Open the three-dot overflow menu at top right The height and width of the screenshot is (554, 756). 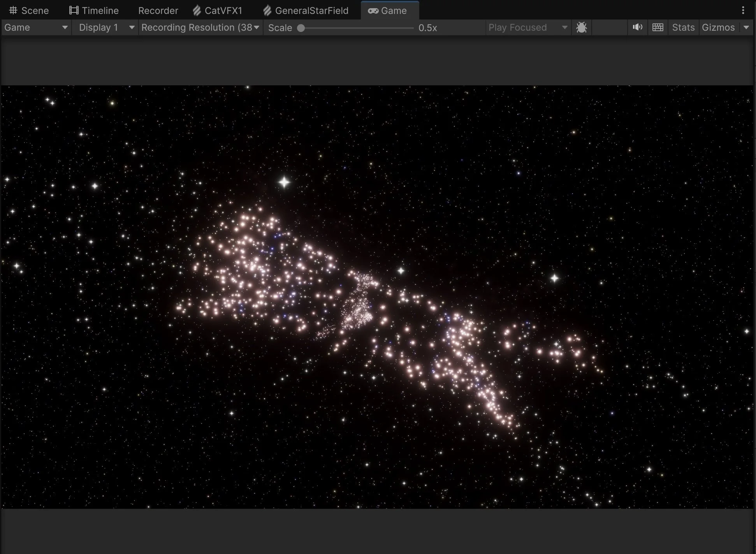pyautogui.click(x=744, y=10)
